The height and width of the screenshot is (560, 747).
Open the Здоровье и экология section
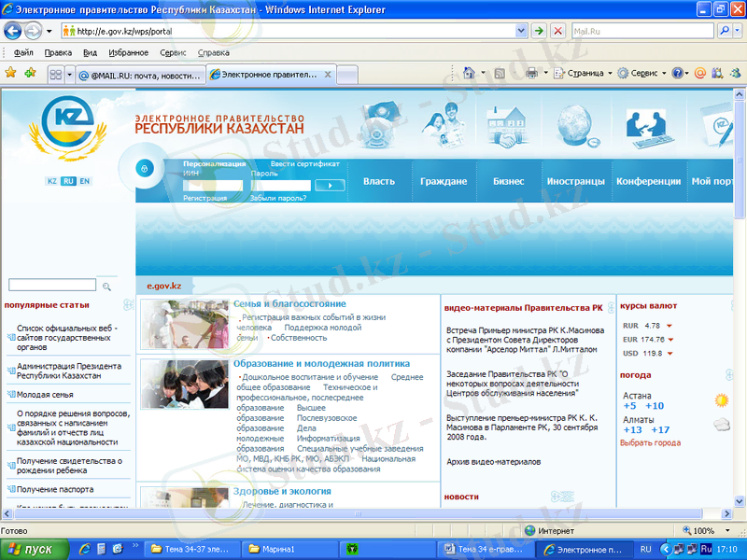282,492
